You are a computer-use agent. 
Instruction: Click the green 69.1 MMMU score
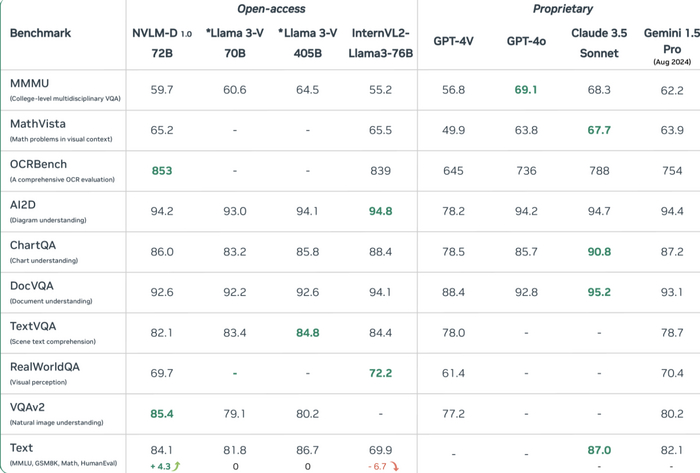[x=526, y=90]
